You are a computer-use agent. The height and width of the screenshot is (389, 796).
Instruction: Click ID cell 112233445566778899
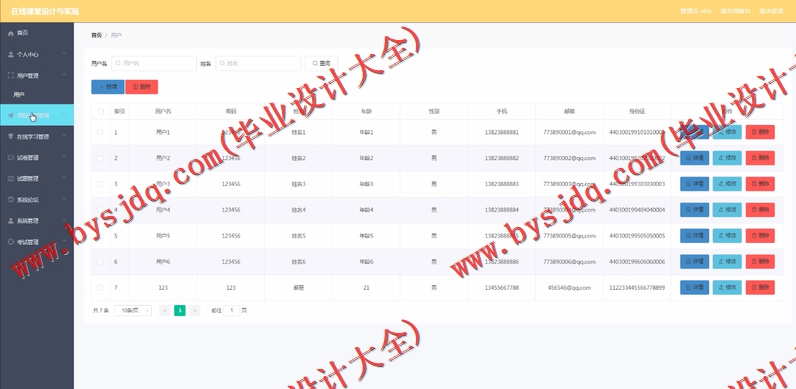click(x=637, y=287)
